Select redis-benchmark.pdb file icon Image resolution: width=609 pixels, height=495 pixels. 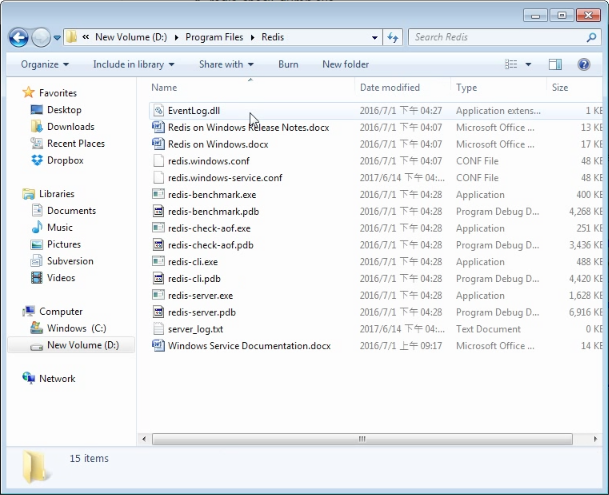click(158, 211)
